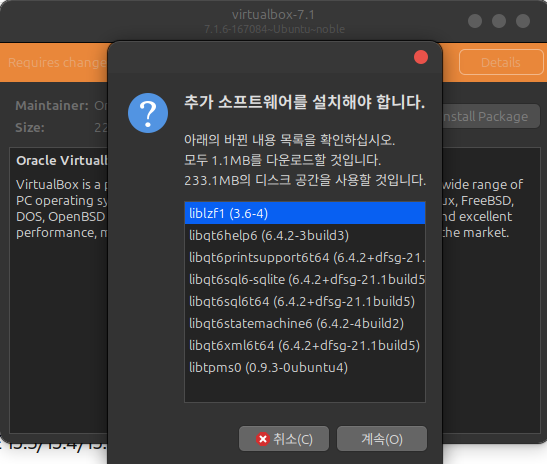Viewport: 547px width, 464px height.
Task: Select libqt6xml6t64 package row
Action: (x=305, y=345)
